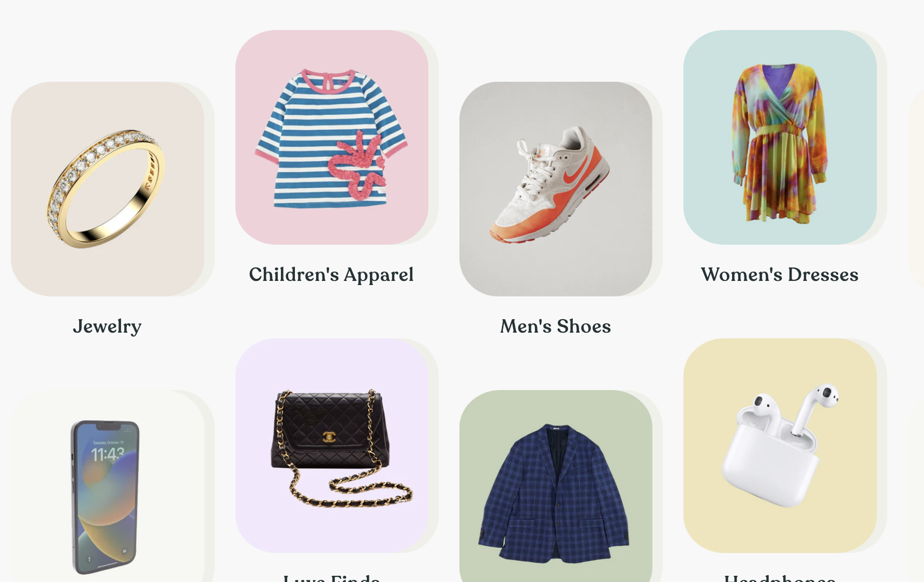Open the Children's Apparel striped shirt tile
This screenshot has width=924, height=582.
pos(332,137)
